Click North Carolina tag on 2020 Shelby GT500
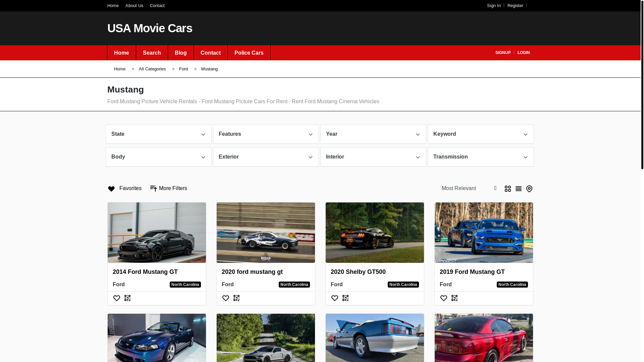Viewport: 644px width, 362px height. [x=403, y=285]
